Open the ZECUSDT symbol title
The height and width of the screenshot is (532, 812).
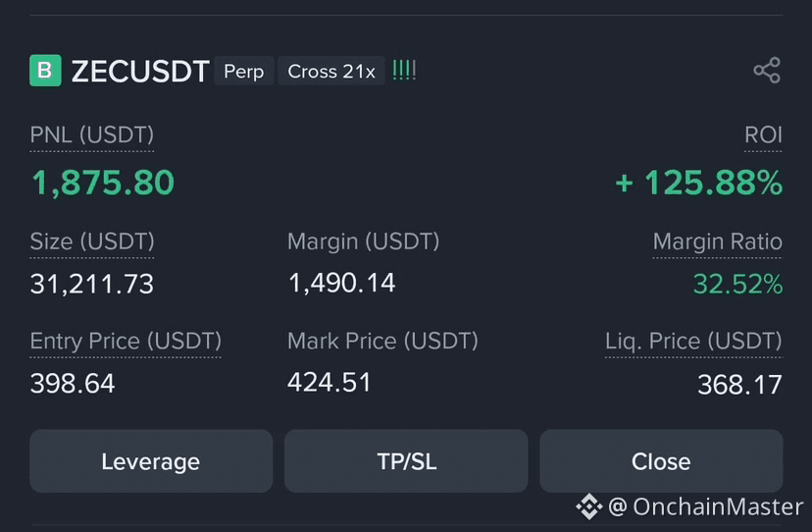click(x=140, y=72)
